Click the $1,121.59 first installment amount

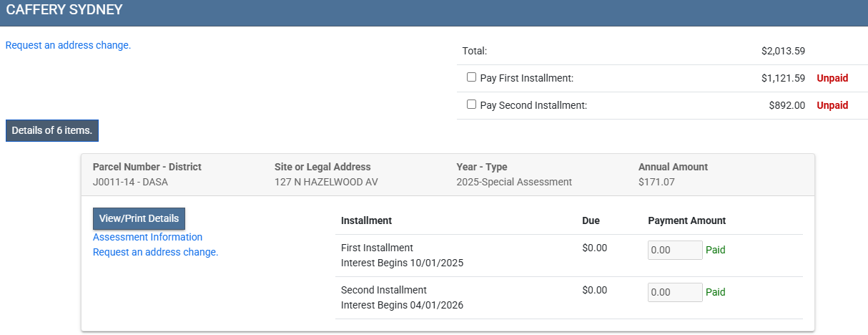coord(783,78)
